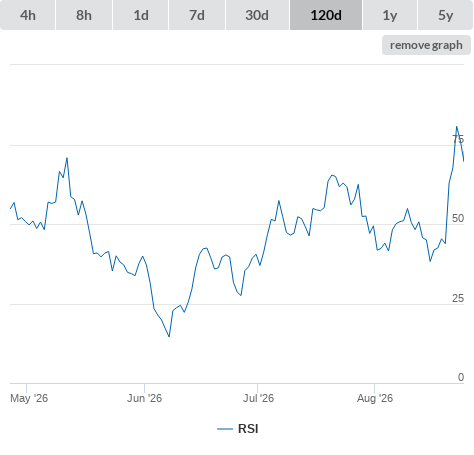Click the May '26 axis label
The width and height of the screenshot is (474, 455).
[29, 398]
